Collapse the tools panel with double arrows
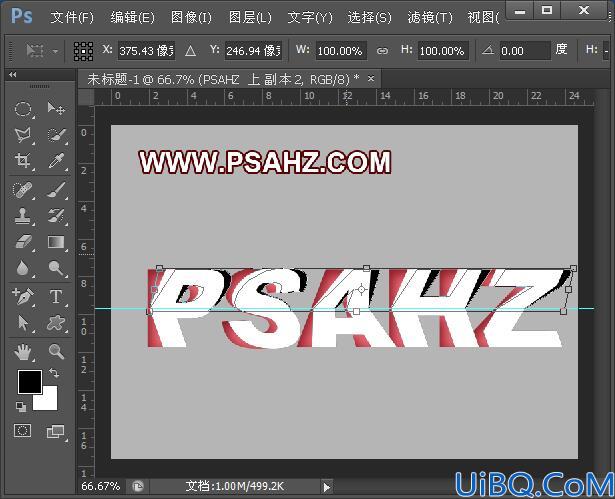Viewport: 615px width, 499px height. click(x=13, y=74)
